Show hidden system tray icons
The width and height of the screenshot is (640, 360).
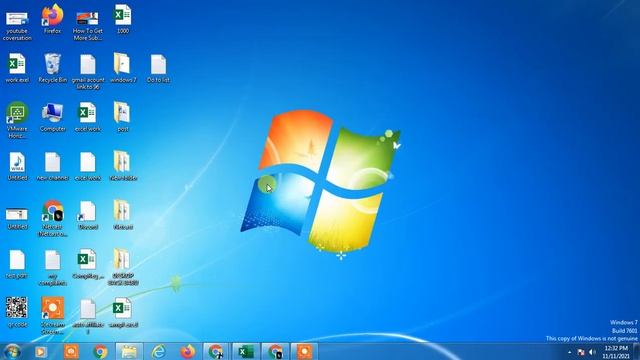pos(569,352)
